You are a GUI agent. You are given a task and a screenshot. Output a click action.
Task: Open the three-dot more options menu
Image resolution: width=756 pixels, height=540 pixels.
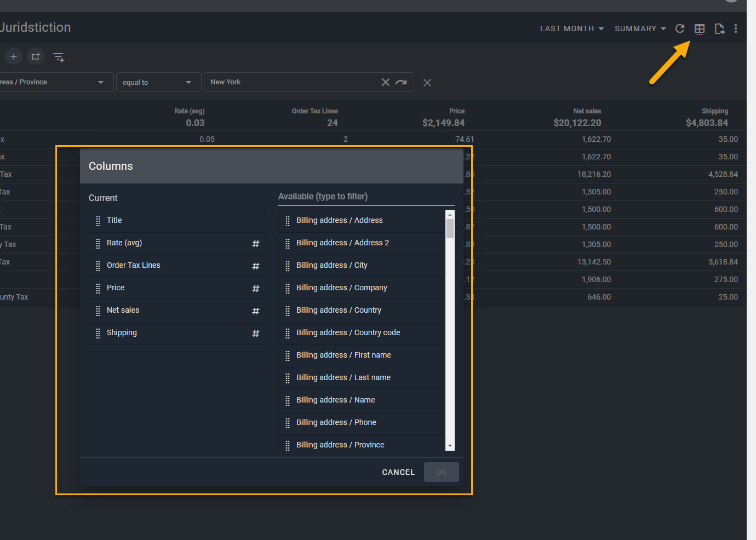point(736,28)
